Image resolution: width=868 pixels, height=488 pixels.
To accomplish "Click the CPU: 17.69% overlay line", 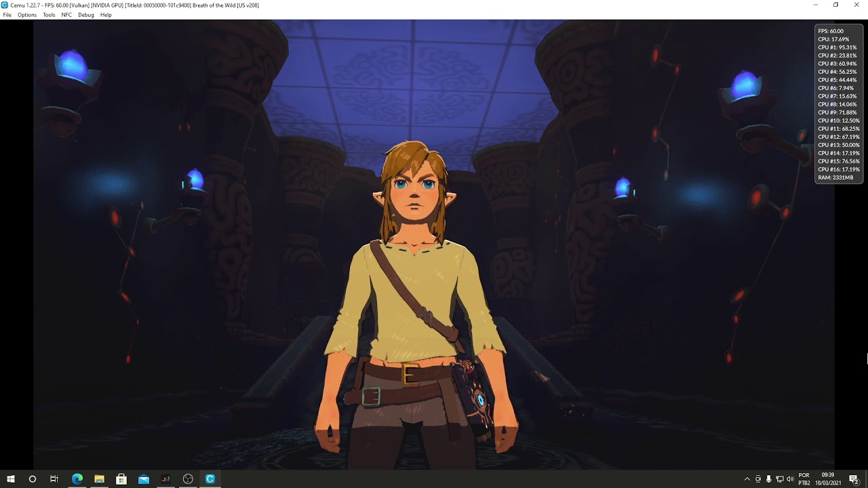I will (x=833, y=39).
